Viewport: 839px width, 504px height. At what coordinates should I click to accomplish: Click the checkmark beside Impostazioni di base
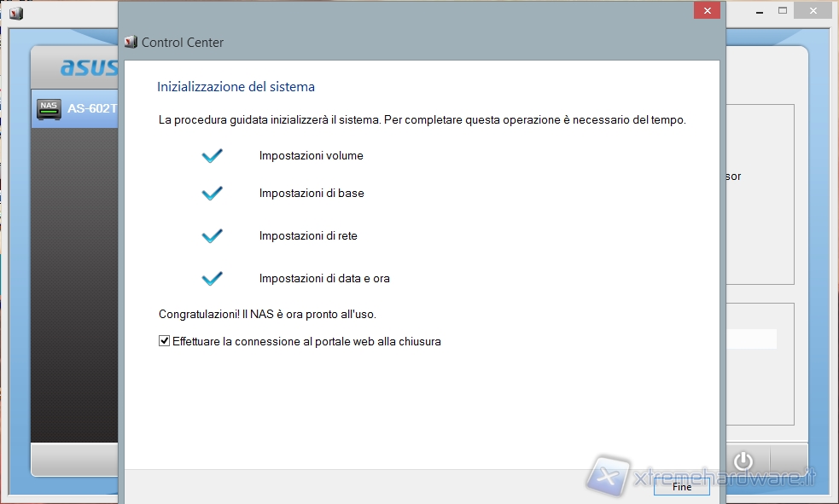point(212,194)
